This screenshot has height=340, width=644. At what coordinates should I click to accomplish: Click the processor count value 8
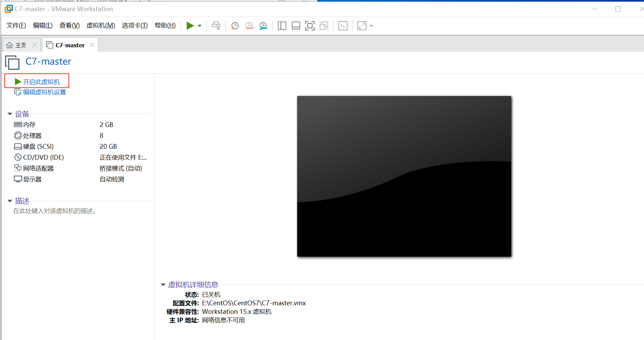[x=101, y=136]
